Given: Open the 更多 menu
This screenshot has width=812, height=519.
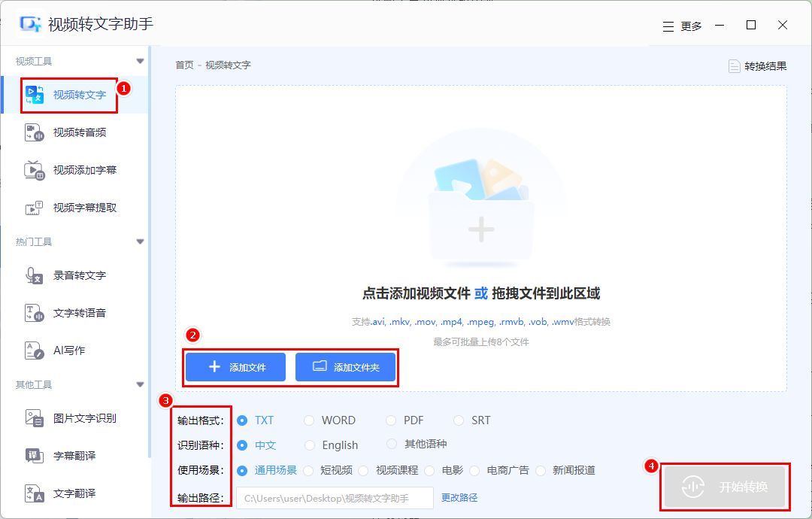Looking at the screenshot, I should tap(682, 26).
